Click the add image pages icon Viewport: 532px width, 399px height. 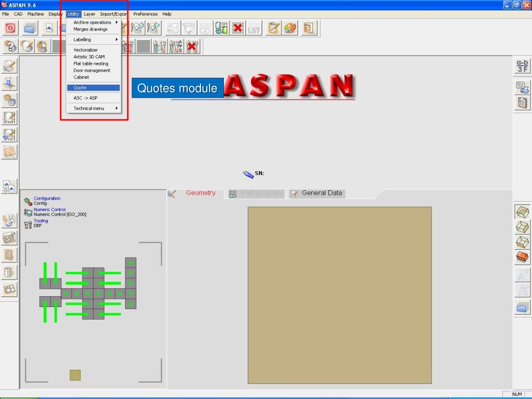coord(9,187)
